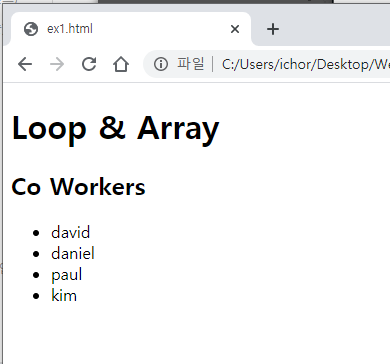Click the forward navigation arrow
390x364 pixels.
pyautogui.click(x=57, y=64)
